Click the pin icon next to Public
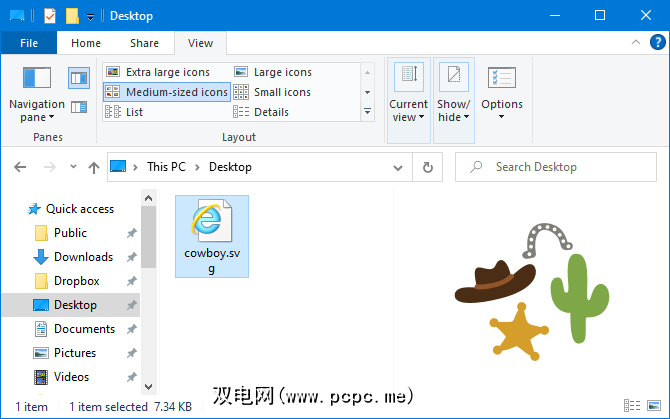 coord(132,233)
